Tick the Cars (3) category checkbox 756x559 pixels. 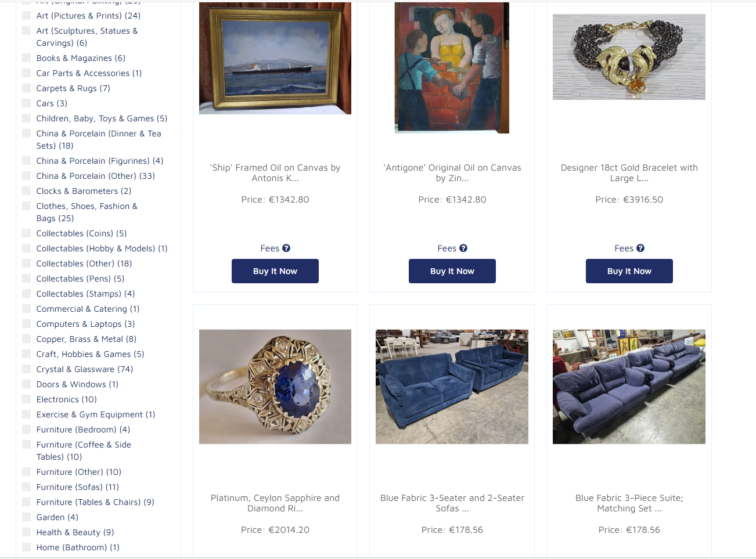coord(26,103)
